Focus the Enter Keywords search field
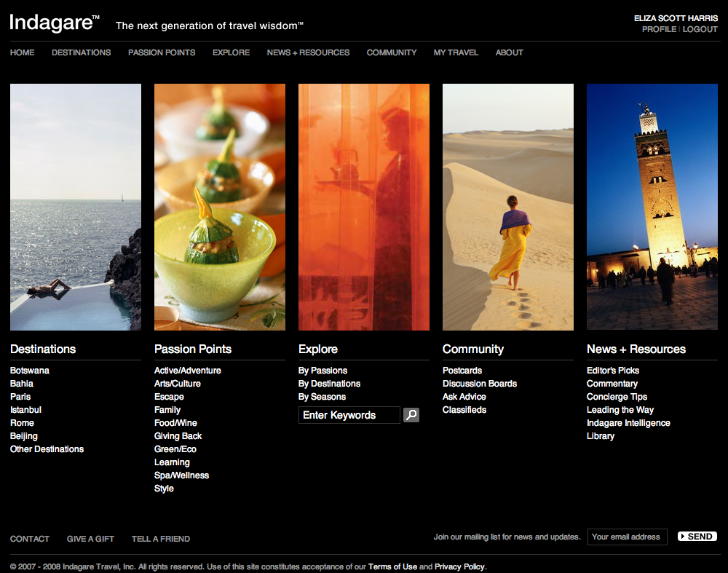Image resolution: width=728 pixels, height=573 pixels. (349, 415)
